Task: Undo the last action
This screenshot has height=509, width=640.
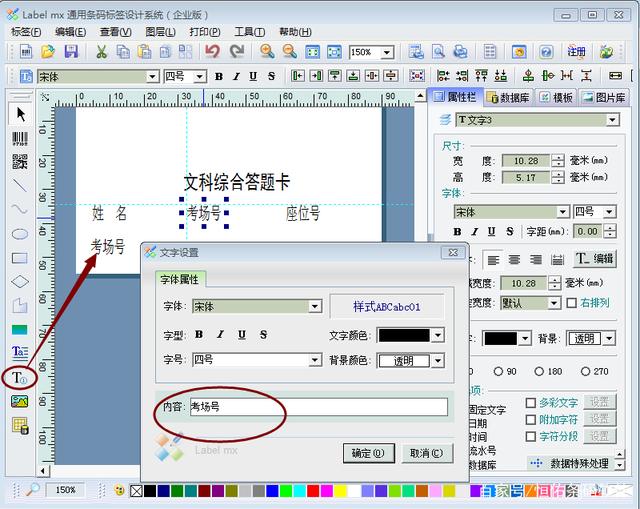Action: [x=212, y=51]
